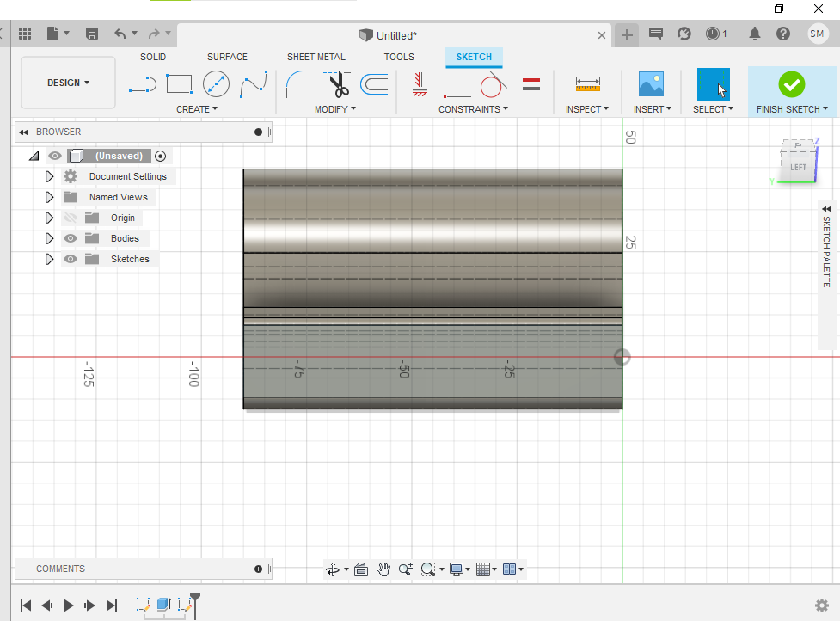This screenshot has width=840, height=621.
Task: Select the Fillet tool
Action: (x=299, y=84)
